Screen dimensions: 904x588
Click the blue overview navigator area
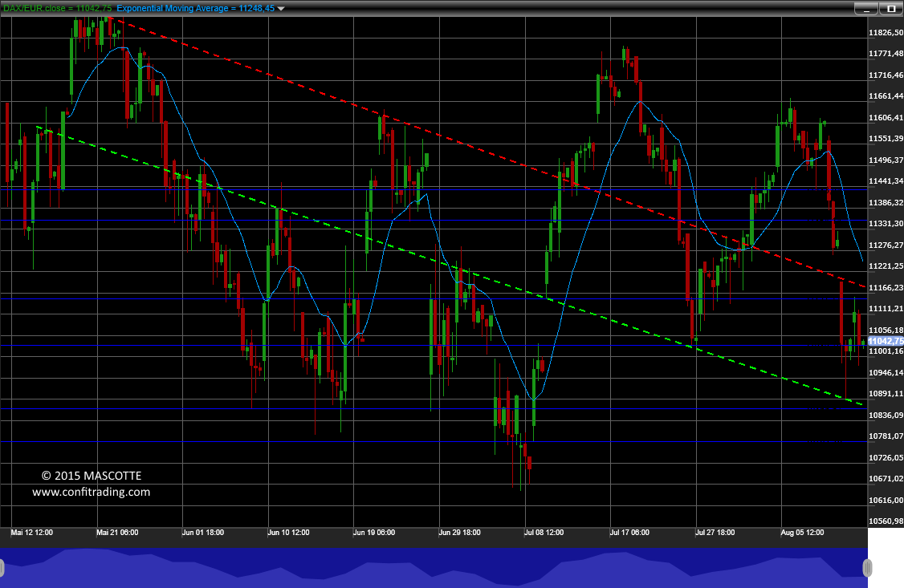434,568
